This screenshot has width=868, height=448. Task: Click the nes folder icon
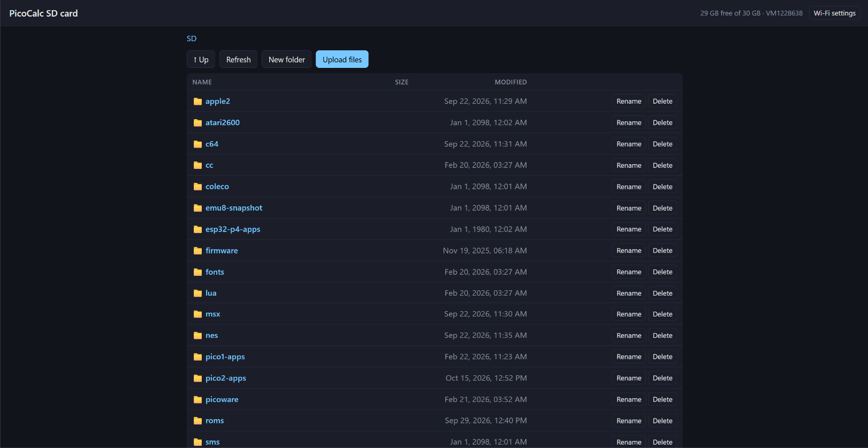pyautogui.click(x=197, y=336)
